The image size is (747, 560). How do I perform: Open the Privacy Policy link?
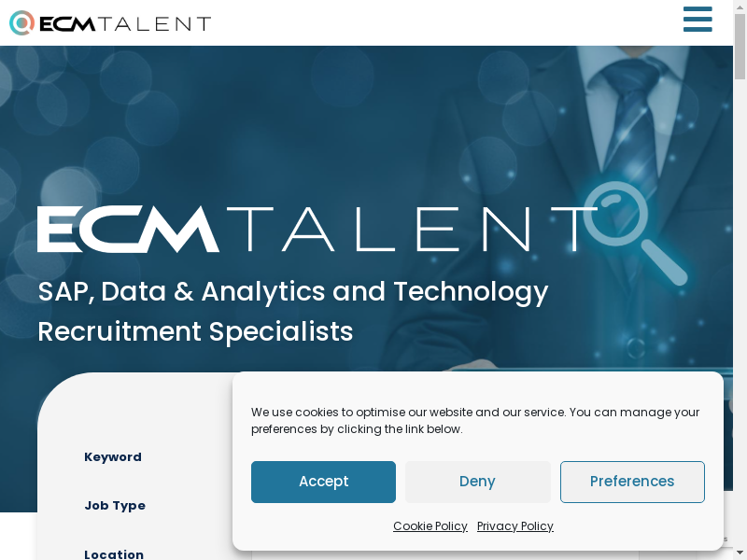(x=515, y=526)
